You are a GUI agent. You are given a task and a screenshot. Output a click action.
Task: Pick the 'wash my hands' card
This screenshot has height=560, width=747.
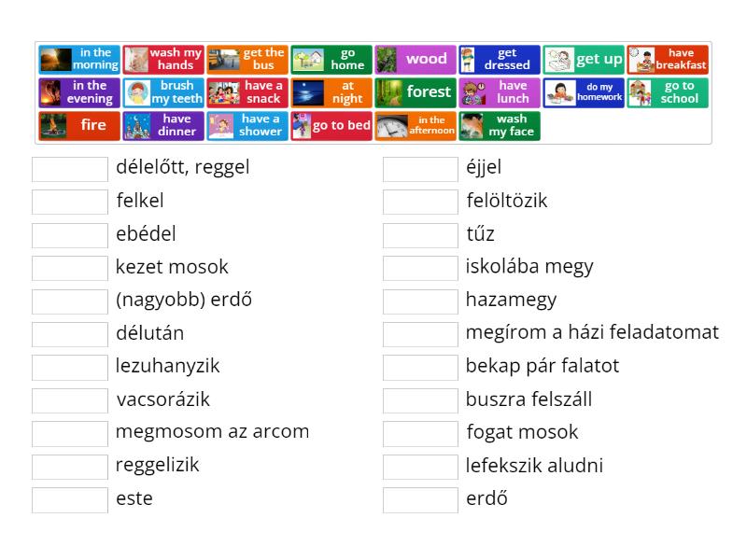pyautogui.click(x=163, y=60)
